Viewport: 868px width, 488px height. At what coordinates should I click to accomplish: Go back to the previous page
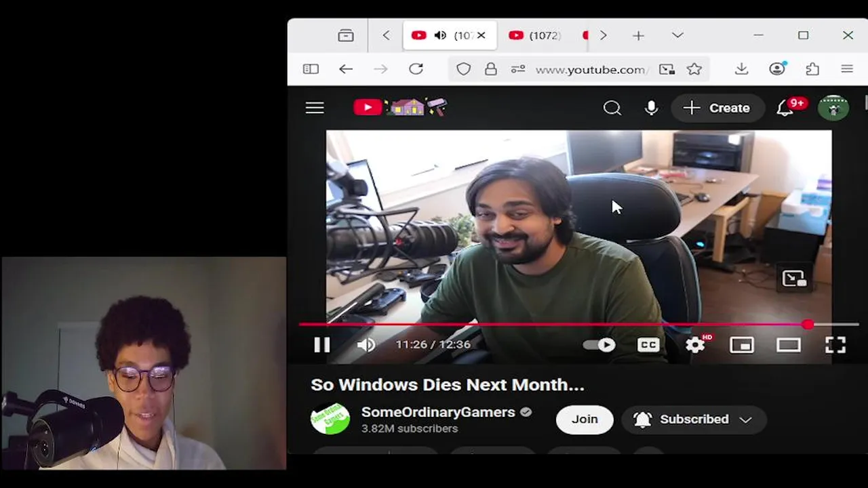click(x=346, y=69)
